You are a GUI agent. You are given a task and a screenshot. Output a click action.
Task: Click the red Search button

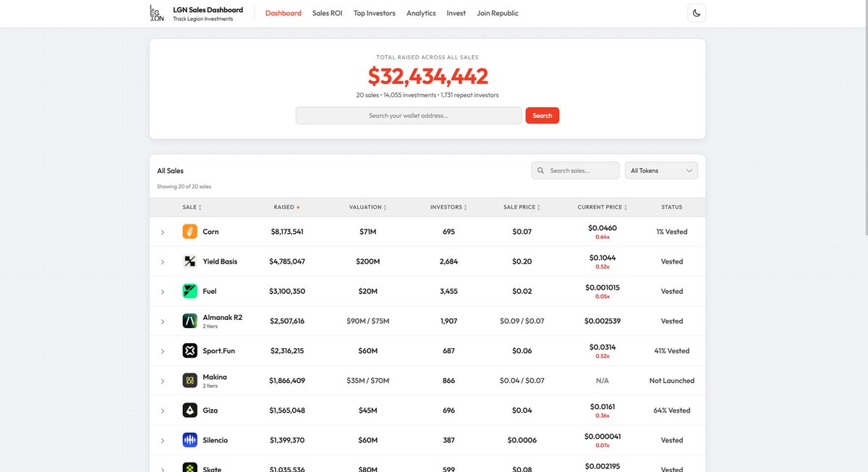(x=542, y=115)
